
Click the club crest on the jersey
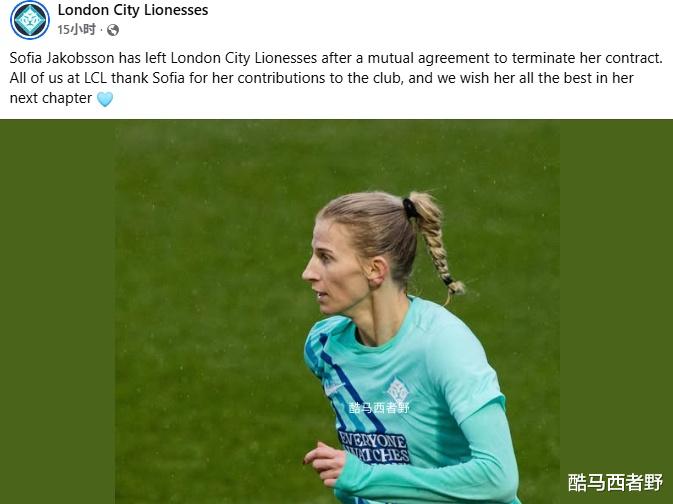[397, 390]
